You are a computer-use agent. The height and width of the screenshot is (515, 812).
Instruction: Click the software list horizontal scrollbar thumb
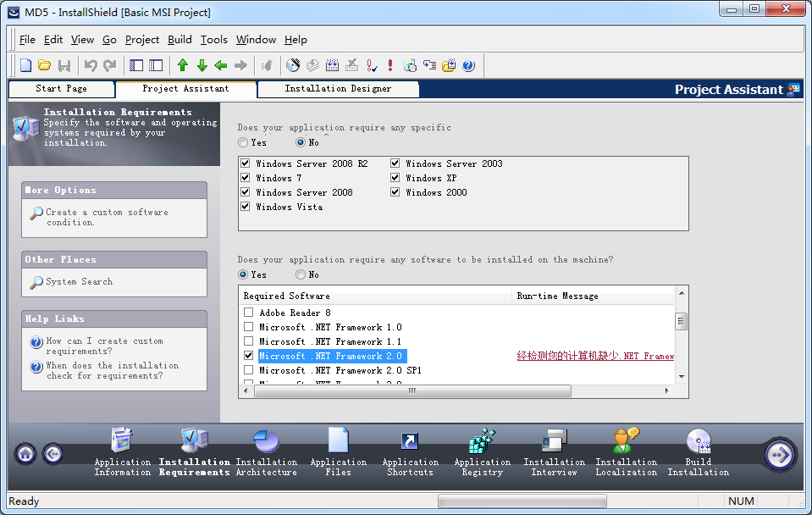click(412, 390)
